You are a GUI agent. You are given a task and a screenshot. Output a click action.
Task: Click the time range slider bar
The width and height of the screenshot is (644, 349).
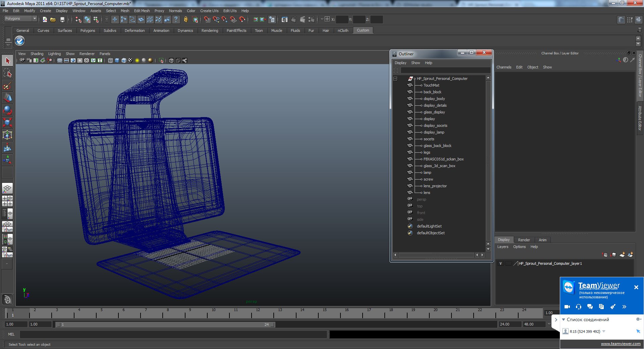pyautogui.click(x=166, y=325)
